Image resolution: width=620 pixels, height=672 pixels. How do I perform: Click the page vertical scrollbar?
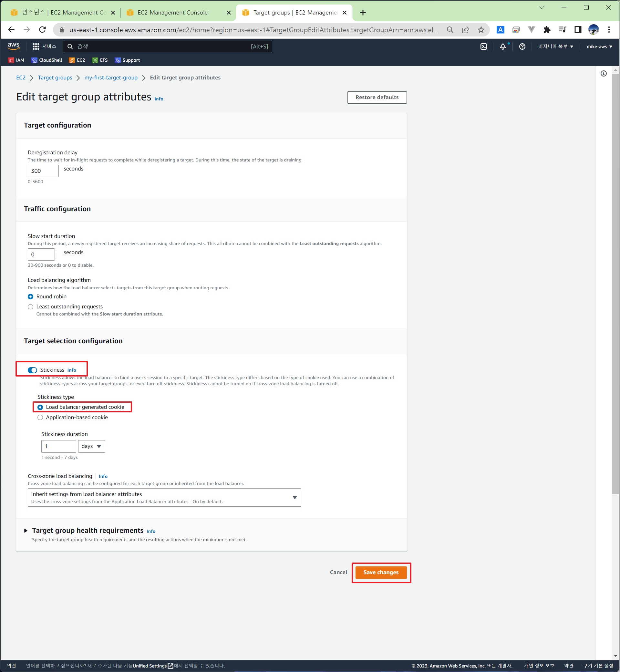pyautogui.click(x=615, y=284)
